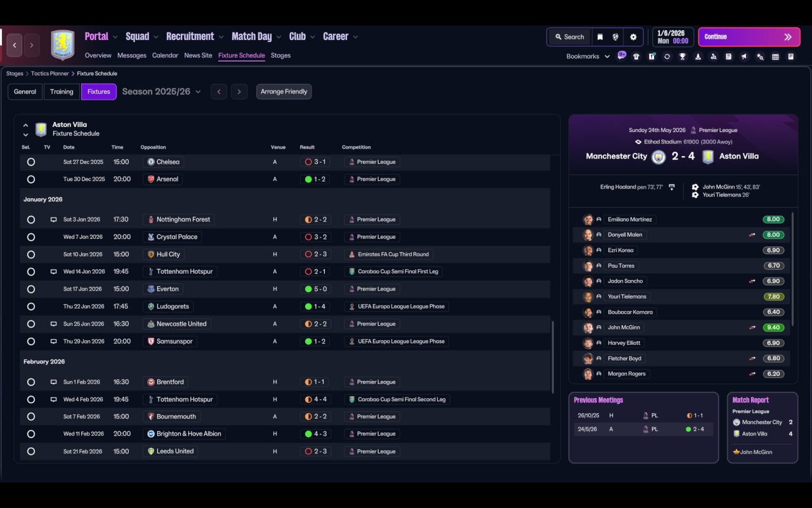Expand the Bookmarks dropdown

click(x=588, y=57)
